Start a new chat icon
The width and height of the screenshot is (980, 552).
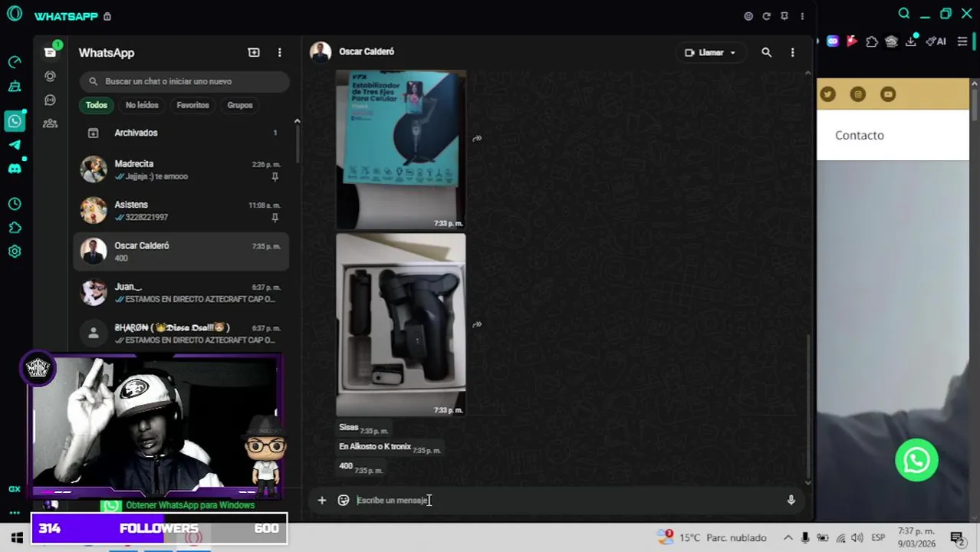[x=254, y=52]
